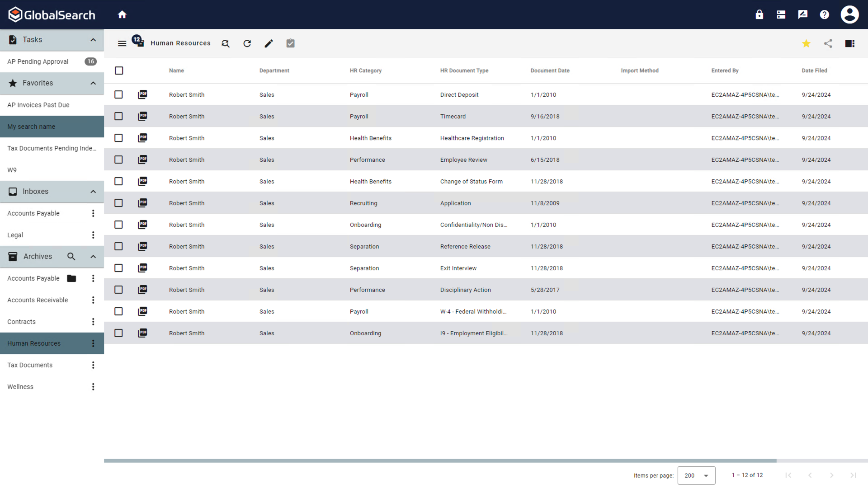Image resolution: width=868 pixels, height=488 pixels.
Task: Click the modify search icon beside Human Resources
Action: pos(225,43)
